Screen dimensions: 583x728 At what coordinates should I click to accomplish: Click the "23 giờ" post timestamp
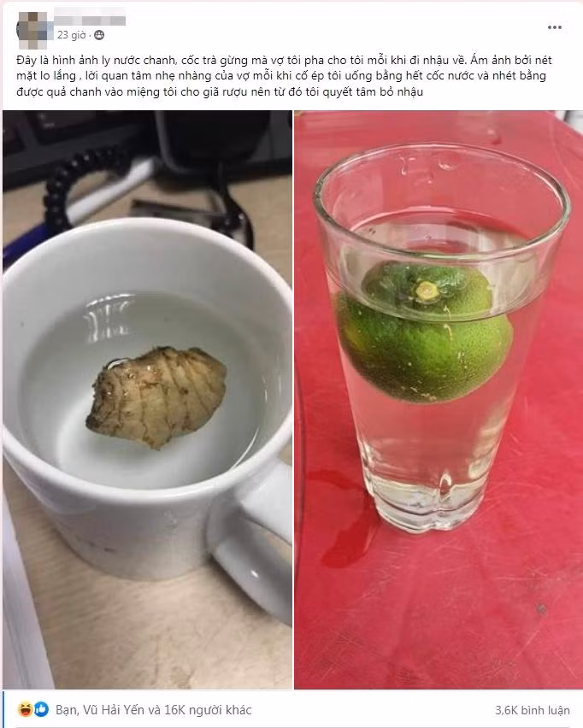coord(72,35)
